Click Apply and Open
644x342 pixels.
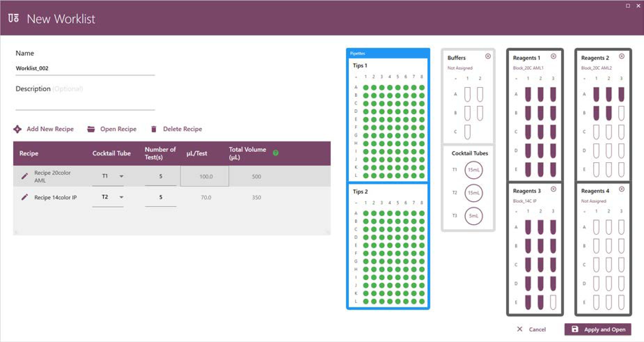point(598,329)
